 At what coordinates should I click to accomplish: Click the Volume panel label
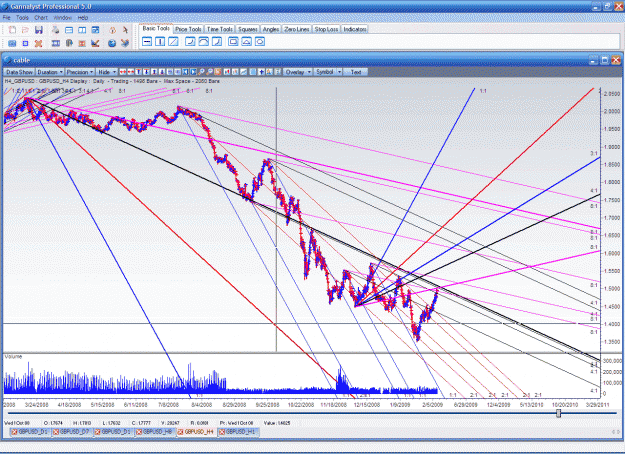point(13,357)
